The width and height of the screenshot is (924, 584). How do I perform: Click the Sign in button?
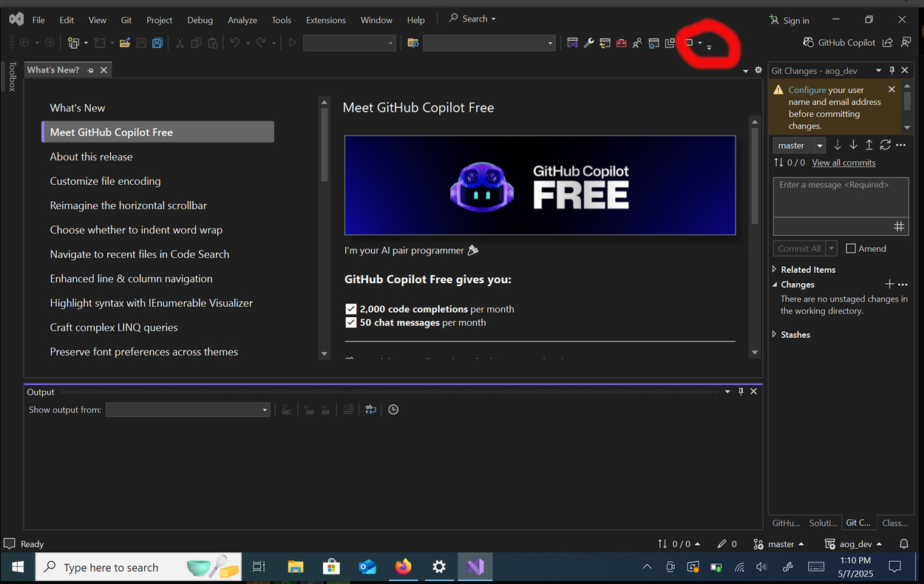pos(789,20)
